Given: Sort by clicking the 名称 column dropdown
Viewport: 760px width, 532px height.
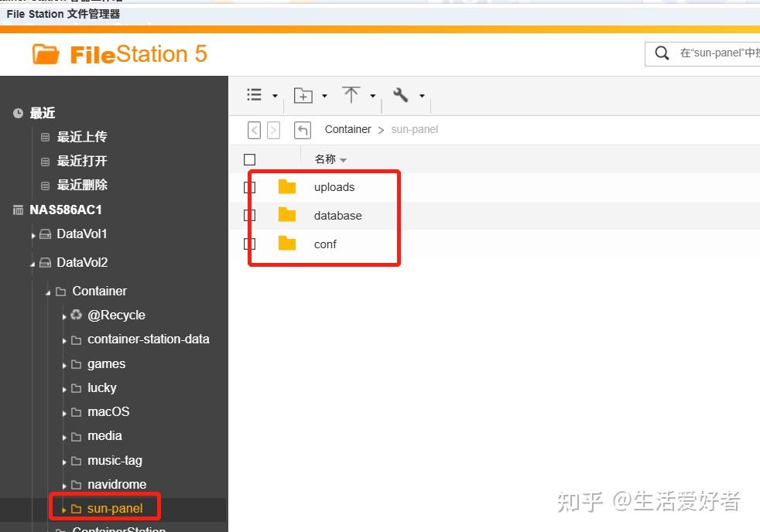Looking at the screenshot, I should pos(344,159).
